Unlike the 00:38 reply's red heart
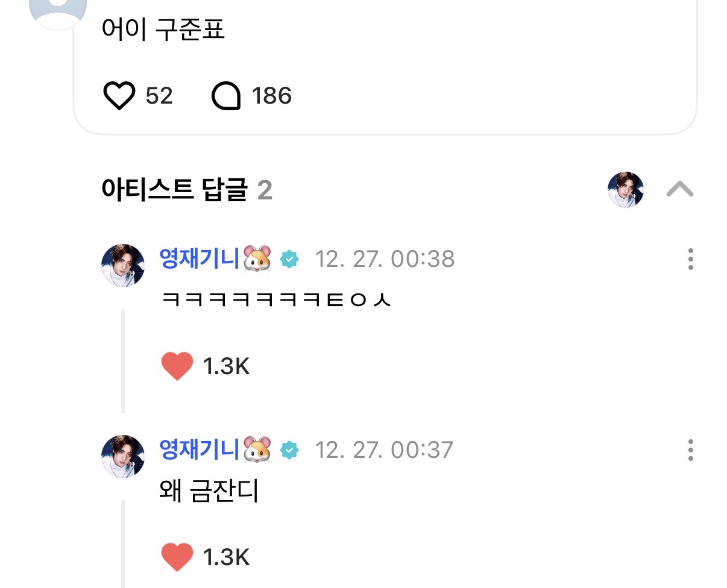727x588 pixels. tap(177, 366)
